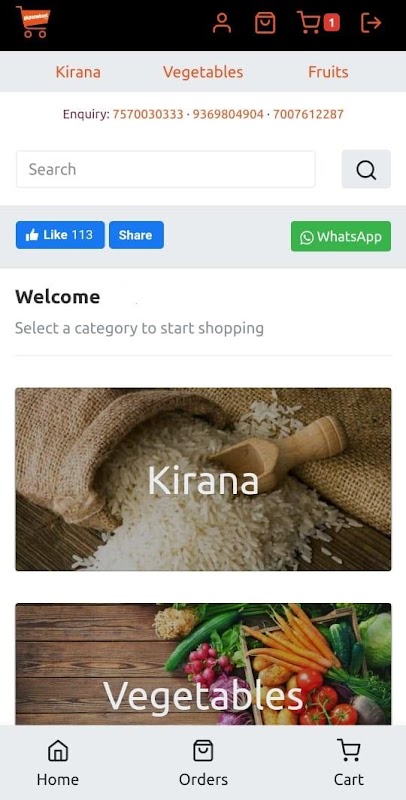Open the Kirana rice category image
The height and width of the screenshot is (800, 406).
[x=203, y=480]
